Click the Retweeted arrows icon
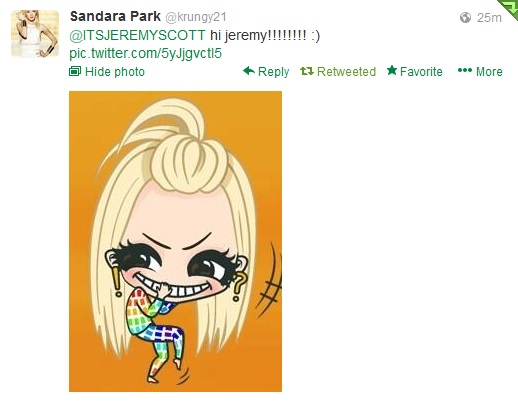The width and height of the screenshot is (518, 402). pyautogui.click(x=307, y=71)
